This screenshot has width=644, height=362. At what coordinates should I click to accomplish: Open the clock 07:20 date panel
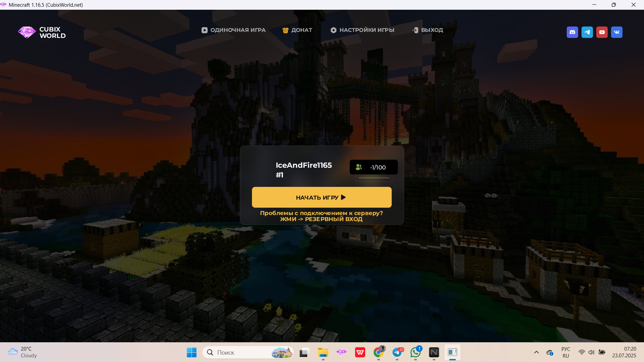coord(624,352)
